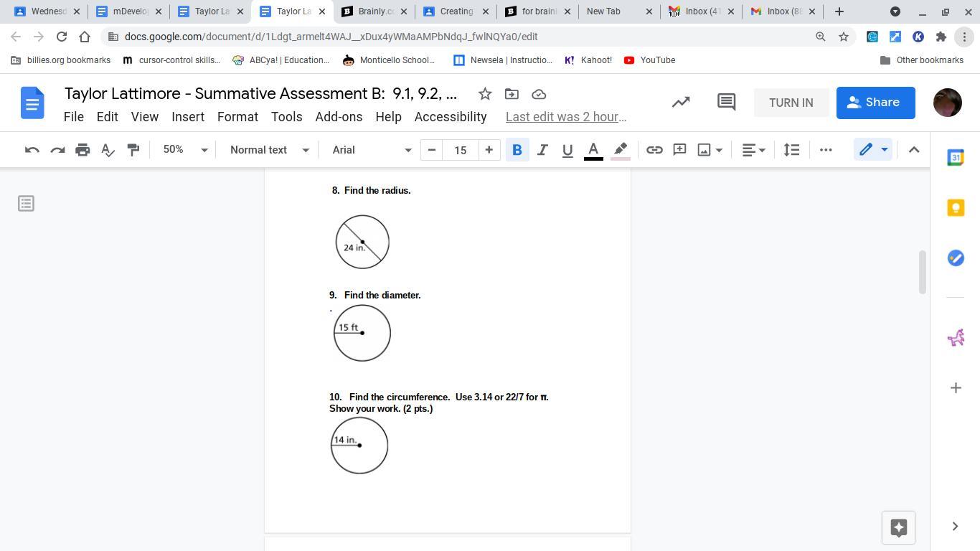Screen dimensions: 980x551
Task: Click the document vertical scrollbar thumb
Action: tap(922, 272)
